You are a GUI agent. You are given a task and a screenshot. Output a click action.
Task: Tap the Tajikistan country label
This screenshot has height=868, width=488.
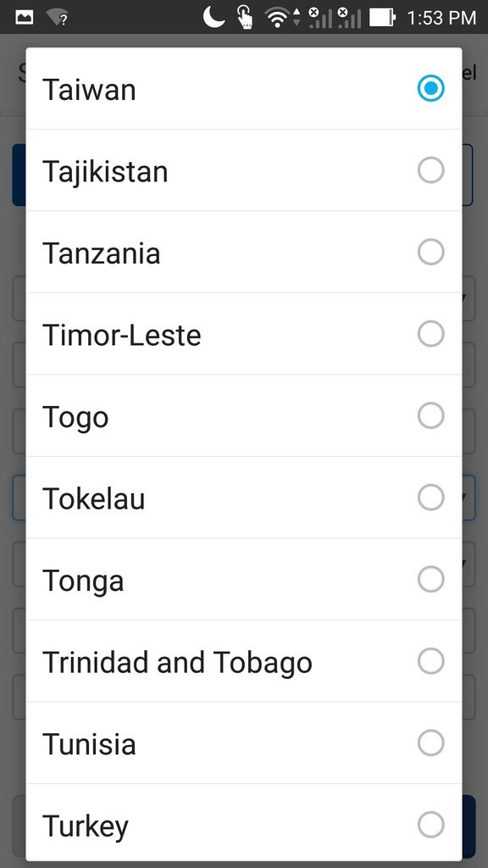pyautogui.click(x=105, y=171)
